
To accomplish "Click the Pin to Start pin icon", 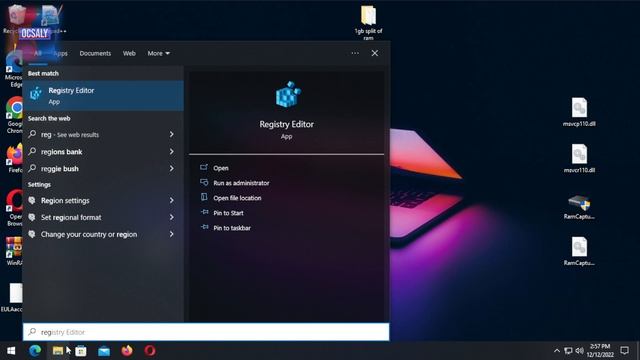I will pyautogui.click(x=204, y=212).
